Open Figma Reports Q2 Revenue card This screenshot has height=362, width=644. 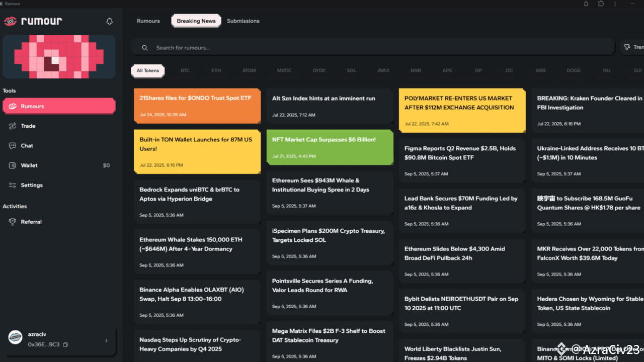[x=462, y=160]
